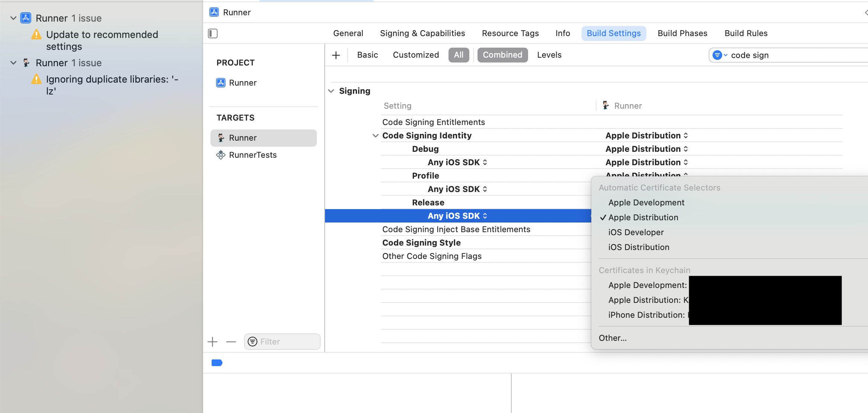Select 'Other...' in the certificate menu
Screen dimensions: 868x413
(613, 338)
